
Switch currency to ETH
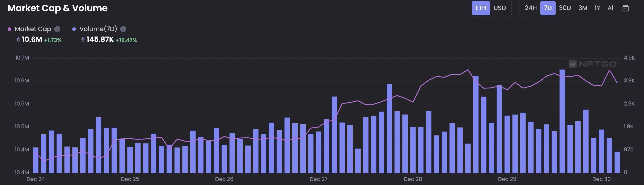click(480, 8)
